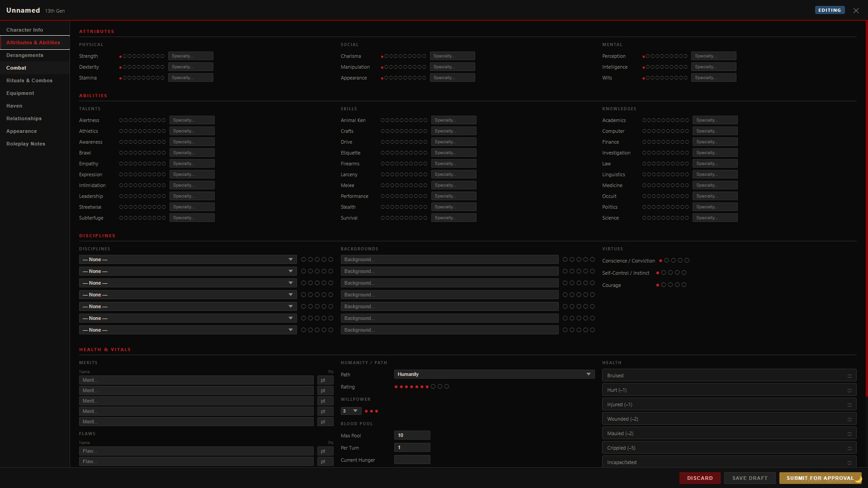Screen dimensions: 868x488
Task: Set Courage virtue to the last dot
Action: (684, 285)
